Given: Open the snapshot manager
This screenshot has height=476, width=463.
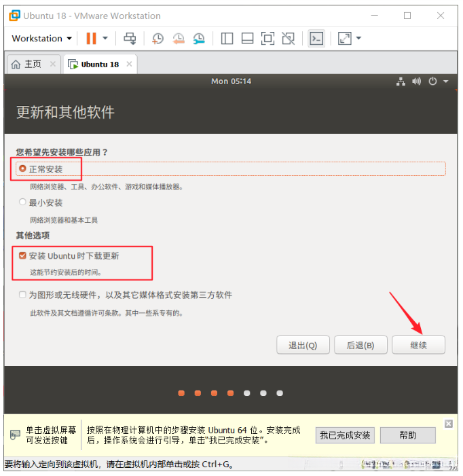Looking at the screenshot, I should [x=199, y=39].
